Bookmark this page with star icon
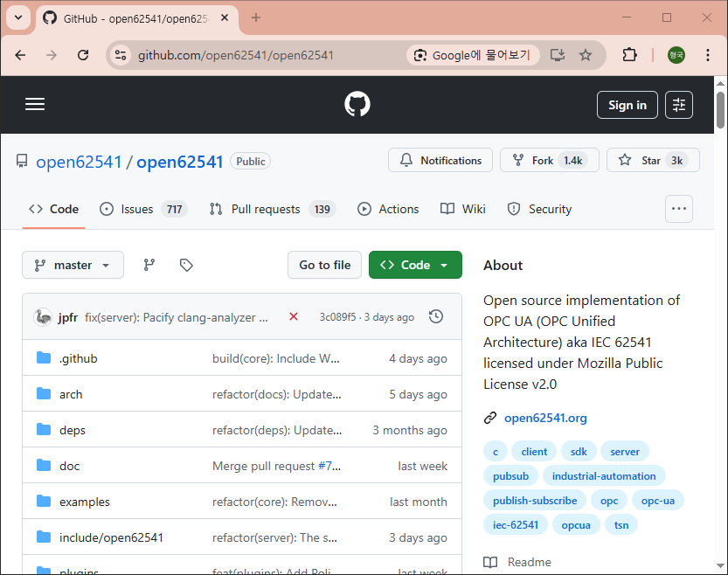The image size is (728, 575). pos(586,55)
